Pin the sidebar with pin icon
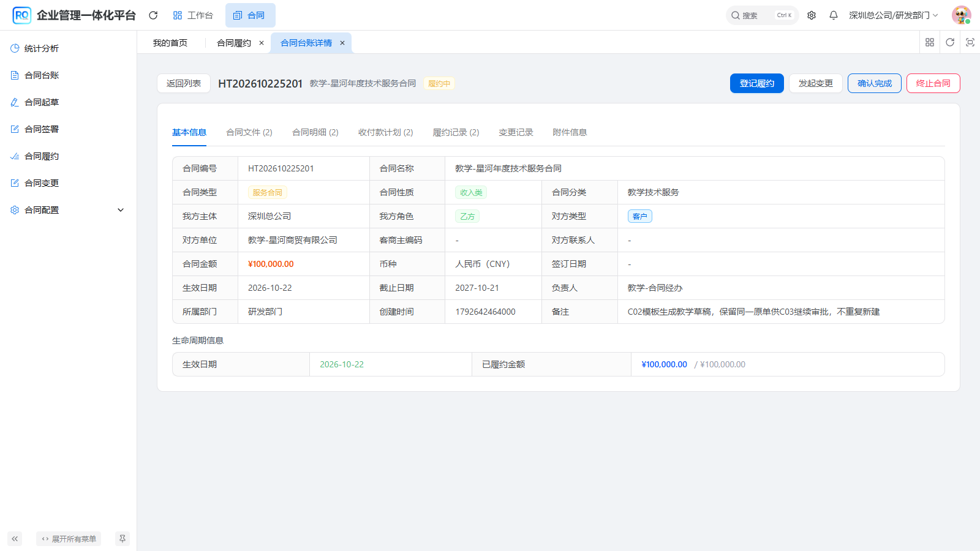The width and height of the screenshot is (980, 551). (x=123, y=539)
